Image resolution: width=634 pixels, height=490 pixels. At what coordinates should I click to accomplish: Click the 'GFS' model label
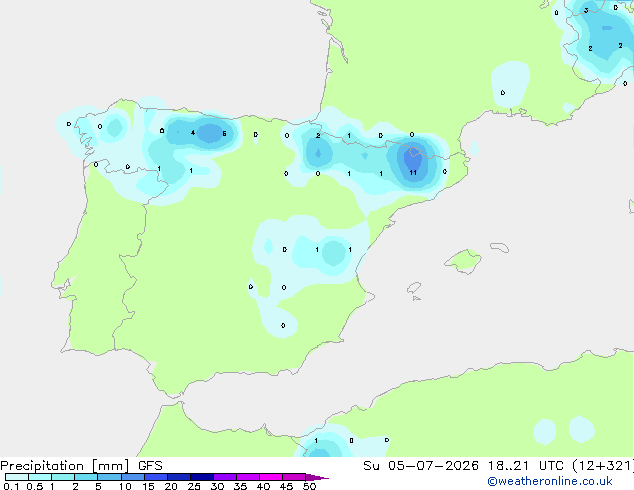click(150, 466)
